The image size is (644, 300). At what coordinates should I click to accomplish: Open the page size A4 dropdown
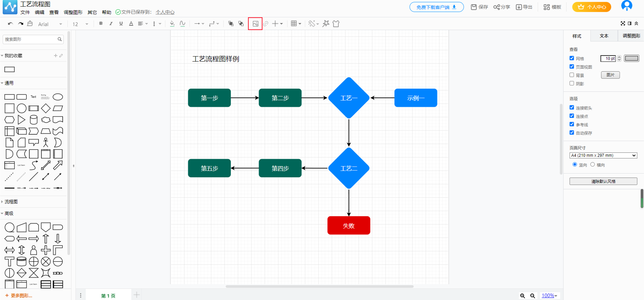[x=603, y=156]
